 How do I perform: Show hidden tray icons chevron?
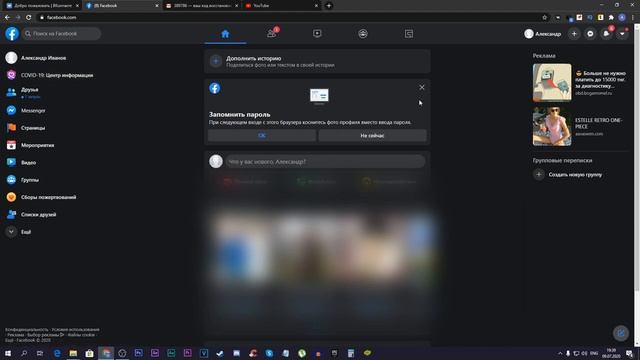[x=560, y=353]
